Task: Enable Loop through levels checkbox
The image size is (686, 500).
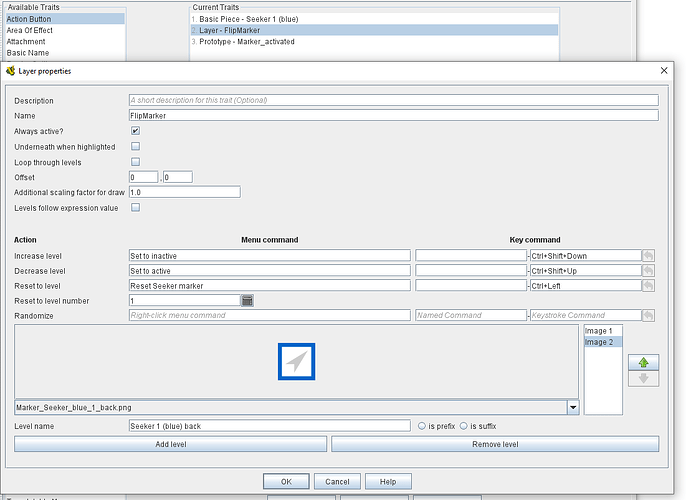Action: tap(135, 162)
